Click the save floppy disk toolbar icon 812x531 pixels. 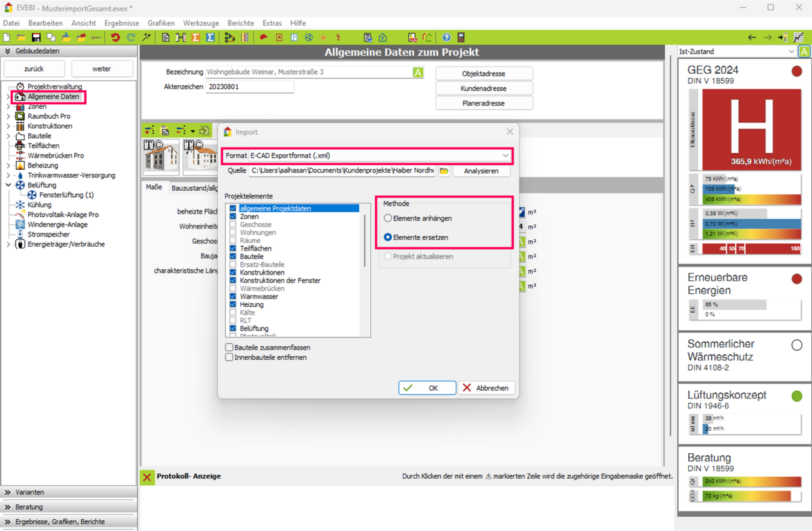pos(36,38)
